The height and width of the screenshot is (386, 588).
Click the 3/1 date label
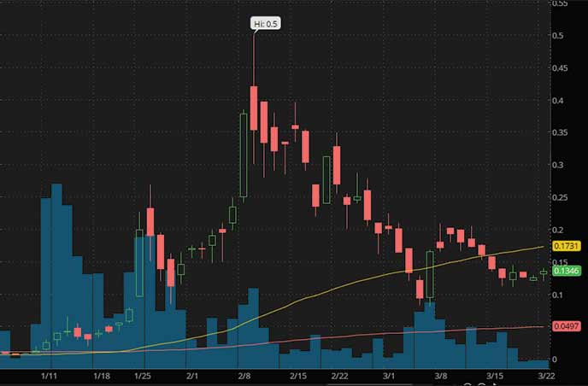coord(389,376)
